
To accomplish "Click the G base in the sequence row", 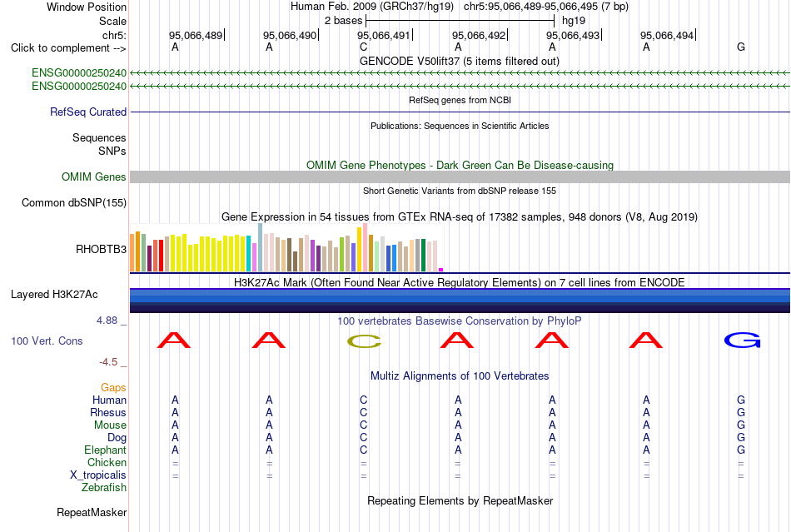I will [740, 47].
